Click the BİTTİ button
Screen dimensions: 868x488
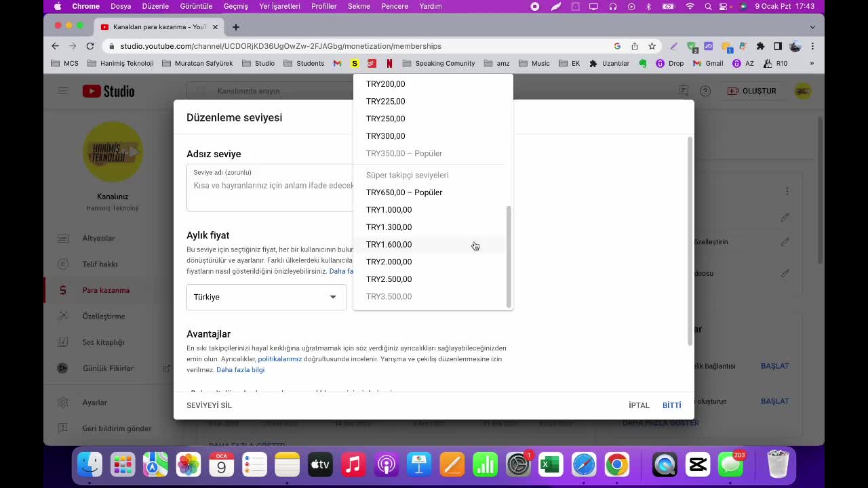tap(671, 405)
